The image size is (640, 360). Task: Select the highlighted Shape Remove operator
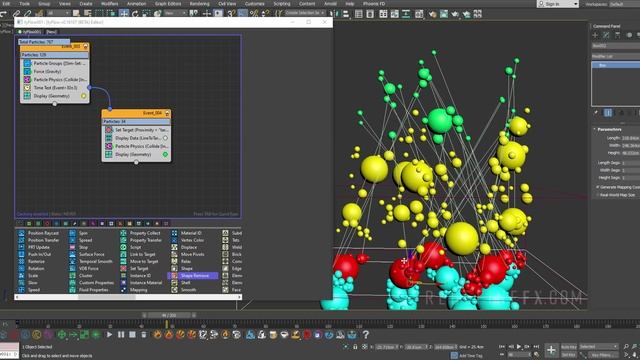pyautogui.click(x=193, y=276)
